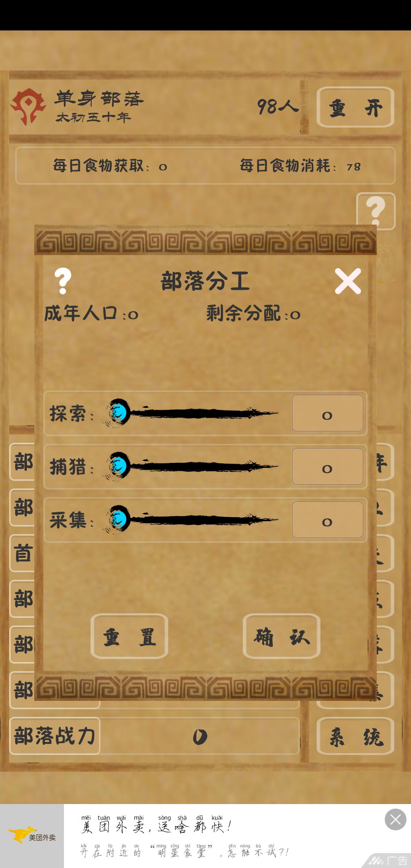Click the 捕猎 value input box
Screen dimensions: 411x868
(327, 466)
